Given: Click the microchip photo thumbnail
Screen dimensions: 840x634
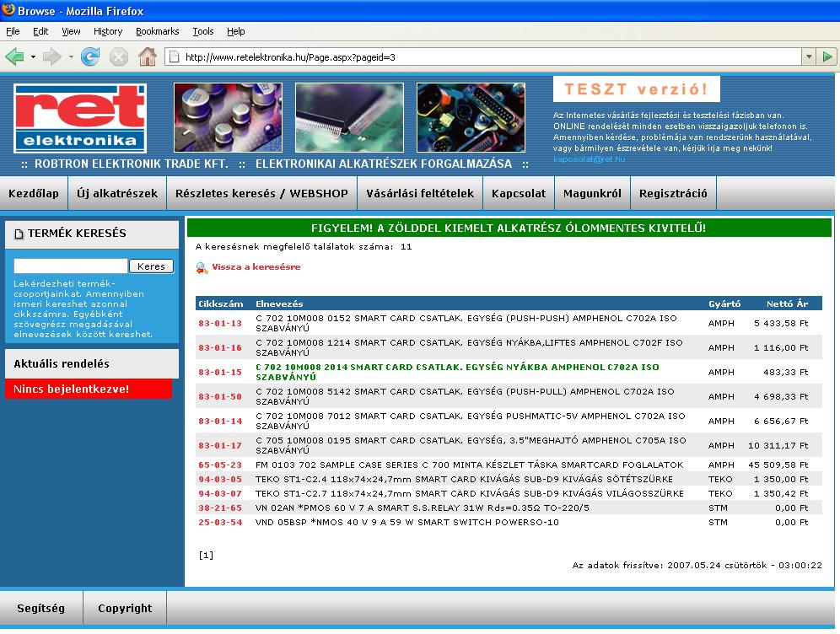Looking at the screenshot, I should point(349,117).
